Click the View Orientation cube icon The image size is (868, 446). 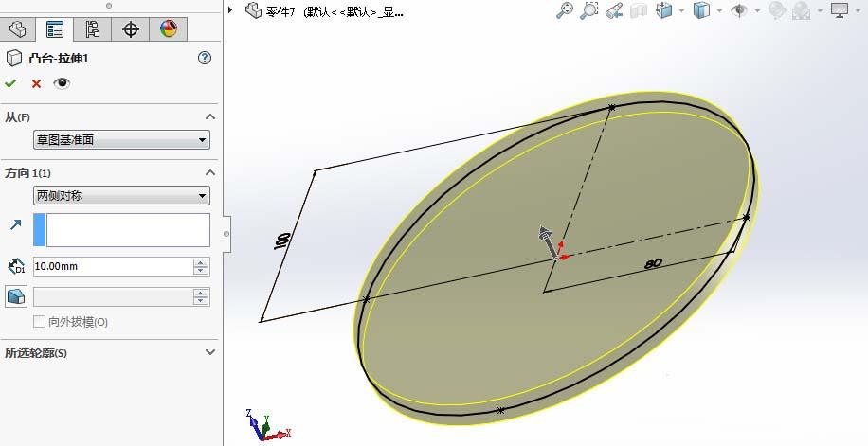coord(663,10)
